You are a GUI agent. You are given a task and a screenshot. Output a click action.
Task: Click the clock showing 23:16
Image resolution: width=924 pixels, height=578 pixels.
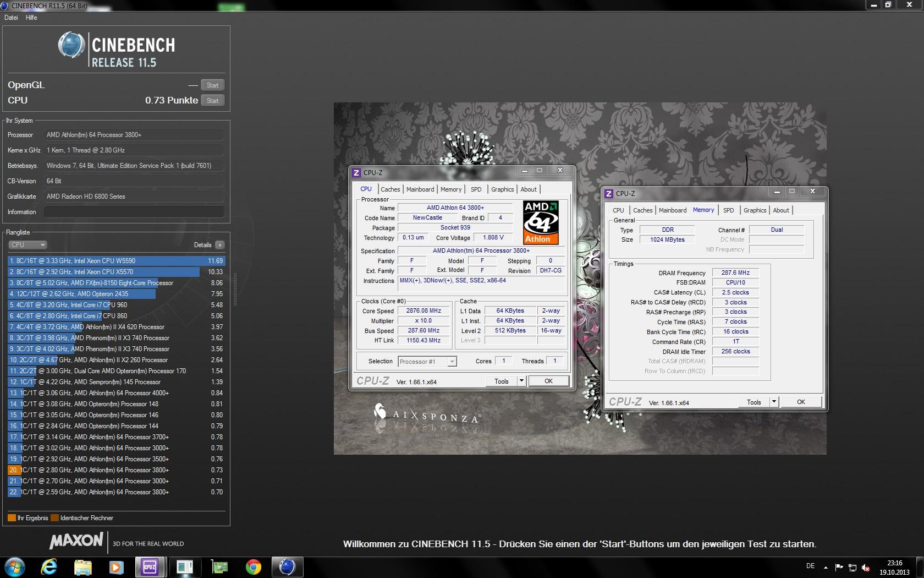click(x=894, y=563)
